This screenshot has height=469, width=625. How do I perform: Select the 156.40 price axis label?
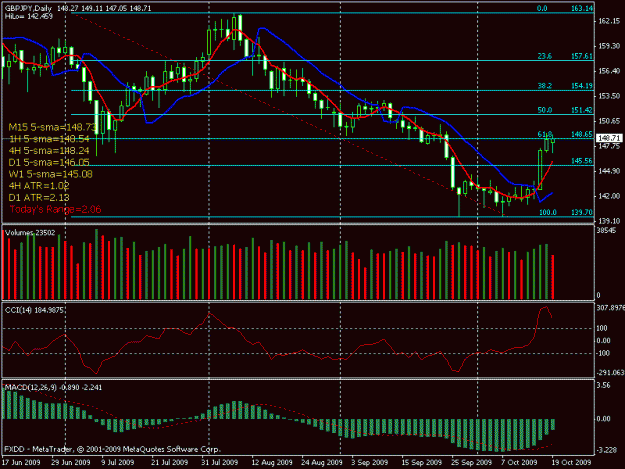coord(609,71)
